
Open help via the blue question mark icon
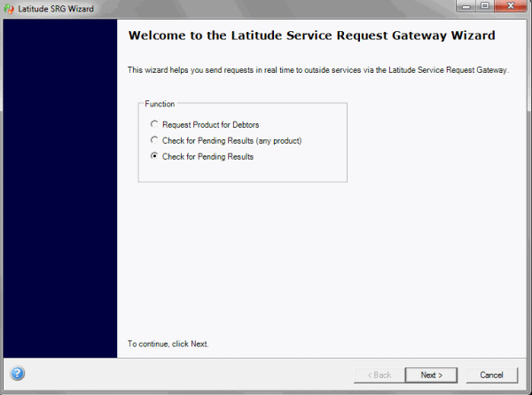(18, 374)
